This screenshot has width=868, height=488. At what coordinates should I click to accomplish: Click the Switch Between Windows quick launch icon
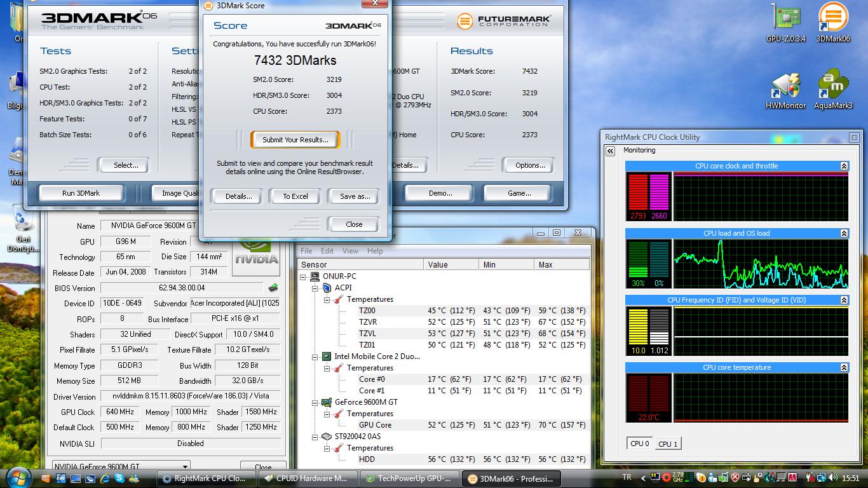[x=90, y=478]
